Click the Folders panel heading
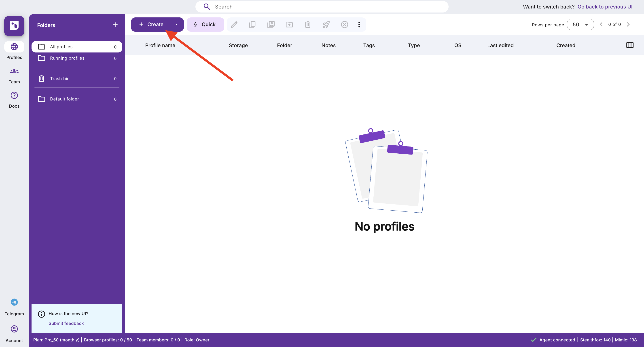The image size is (644, 347). 46,25
